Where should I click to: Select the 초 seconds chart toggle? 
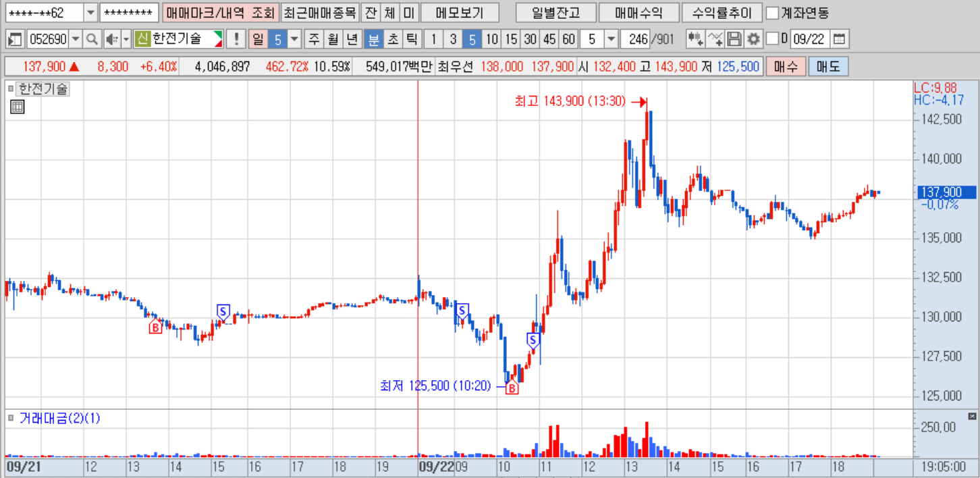coord(392,39)
